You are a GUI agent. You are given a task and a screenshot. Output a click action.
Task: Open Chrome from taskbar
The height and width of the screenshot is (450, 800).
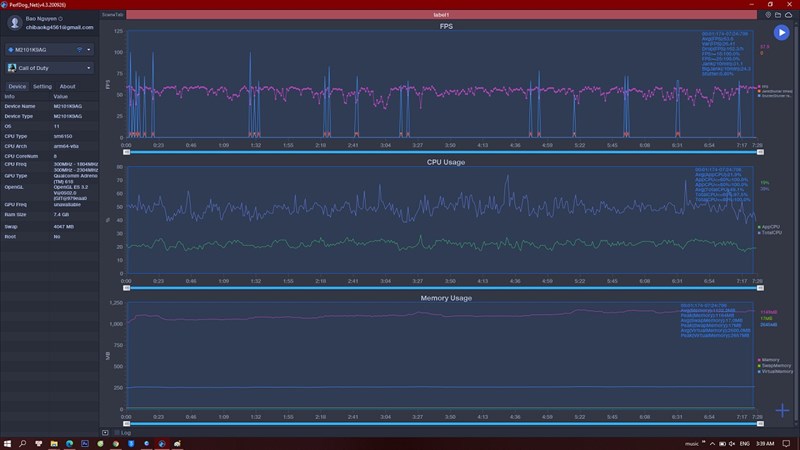point(116,443)
